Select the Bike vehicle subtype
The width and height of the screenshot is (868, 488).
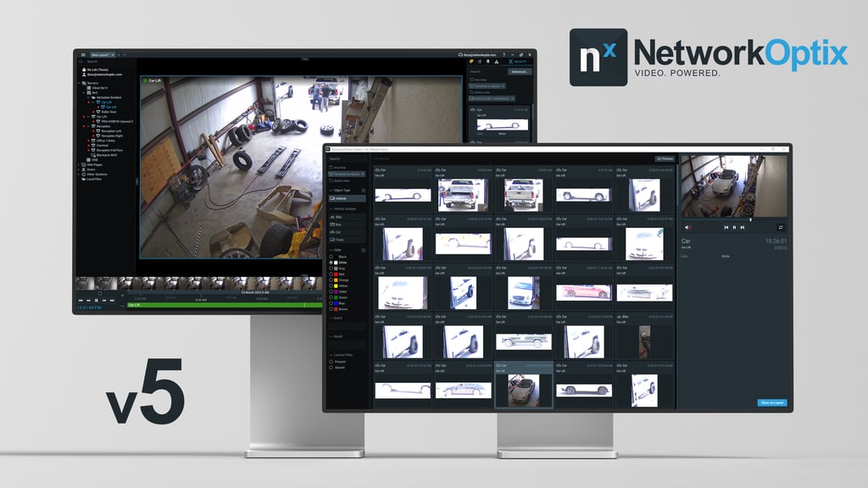click(x=347, y=217)
